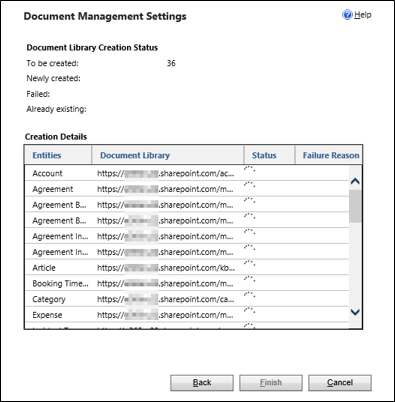395x402 pixels.
Task: Select the Expense entity row
Action: click(187, 315)
